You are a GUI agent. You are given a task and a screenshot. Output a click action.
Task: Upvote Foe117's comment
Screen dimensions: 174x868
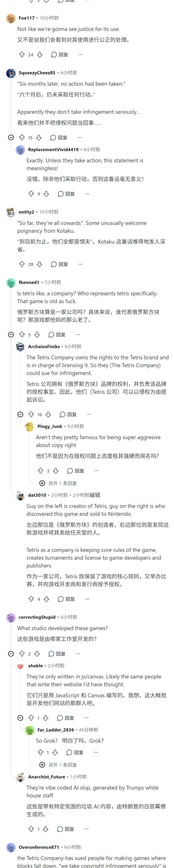(x=22, y=55)
